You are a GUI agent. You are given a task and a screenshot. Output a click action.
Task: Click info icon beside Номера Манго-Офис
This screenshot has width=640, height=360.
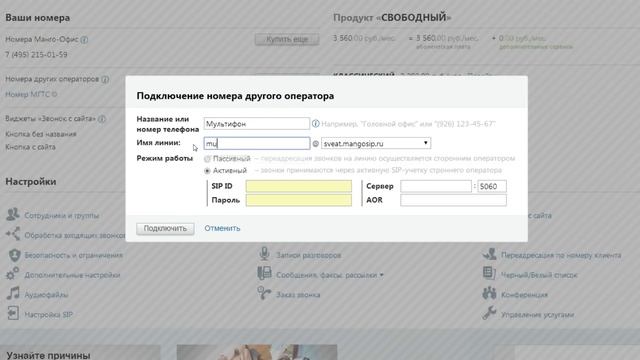click(84, 40)
